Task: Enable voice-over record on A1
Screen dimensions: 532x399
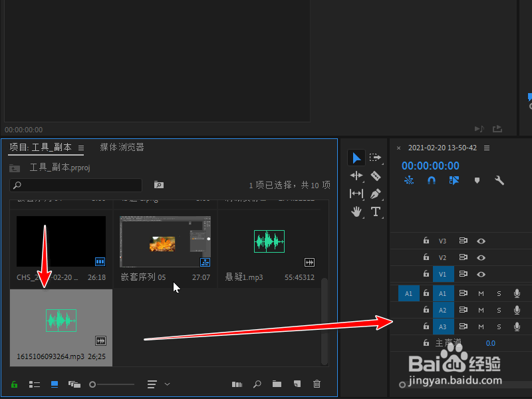Action: click(x=517, y=293)
